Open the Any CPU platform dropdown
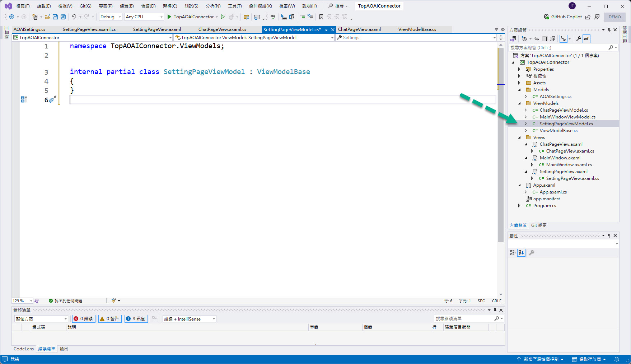The width and height of the screenshot is (631, 364). click(144, 17)
